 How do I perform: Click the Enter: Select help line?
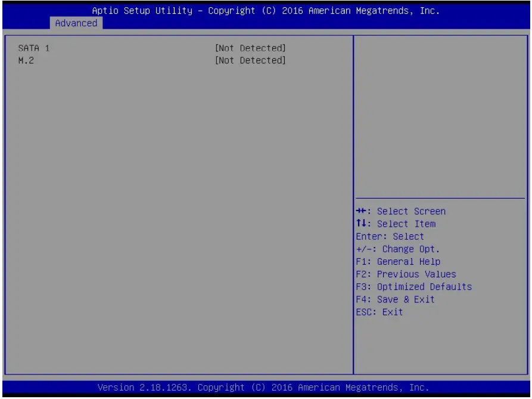(390, 236)
